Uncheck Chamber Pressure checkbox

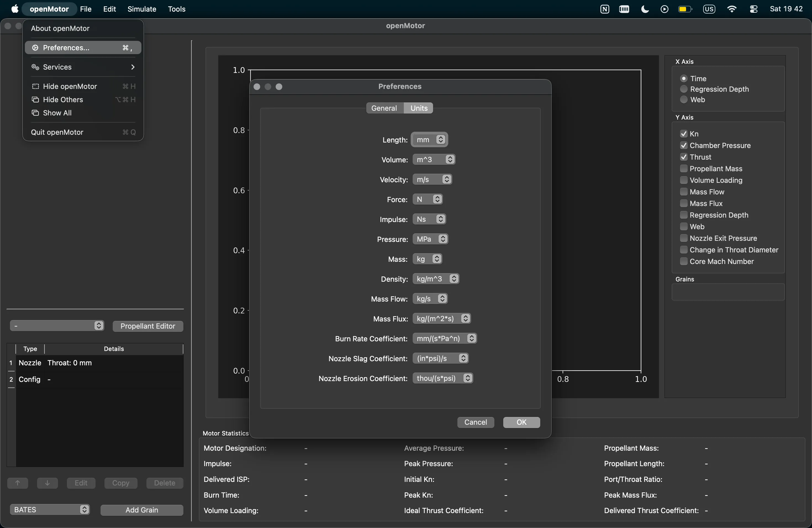click(x=684, y=145)
